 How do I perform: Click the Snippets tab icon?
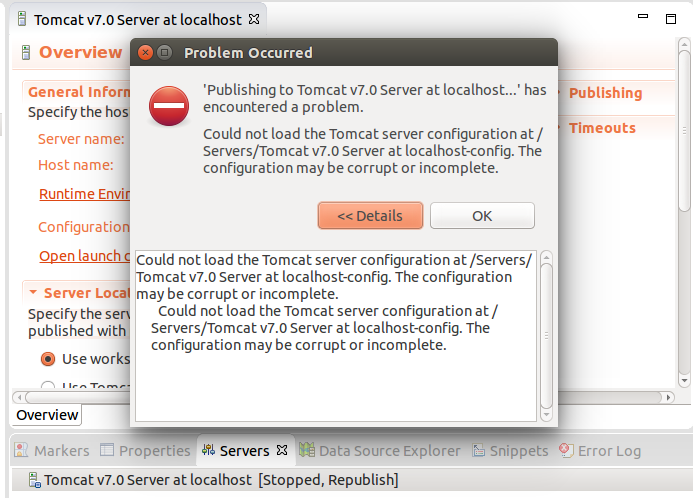[x=479, y=450]
